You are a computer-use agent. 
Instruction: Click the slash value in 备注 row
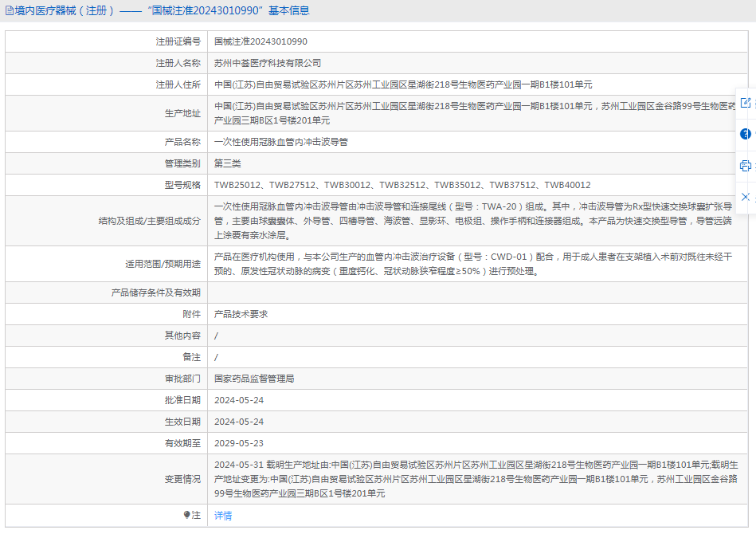coord(216,357)
